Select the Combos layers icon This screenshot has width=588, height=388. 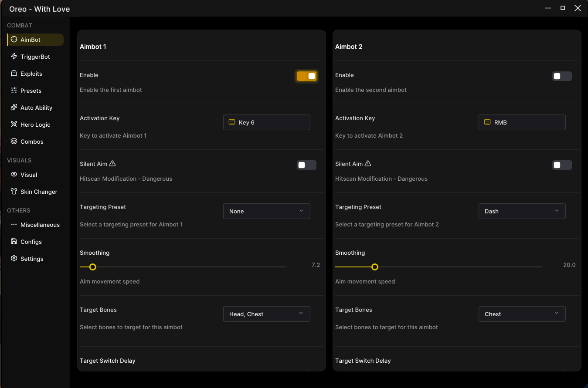coord(14,142)
